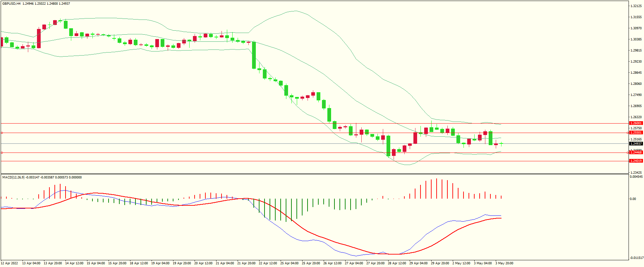Click the 26 Apr 12:00 time label
The height and width of the screenshot is (267, 644).
(x=332, y=263)
